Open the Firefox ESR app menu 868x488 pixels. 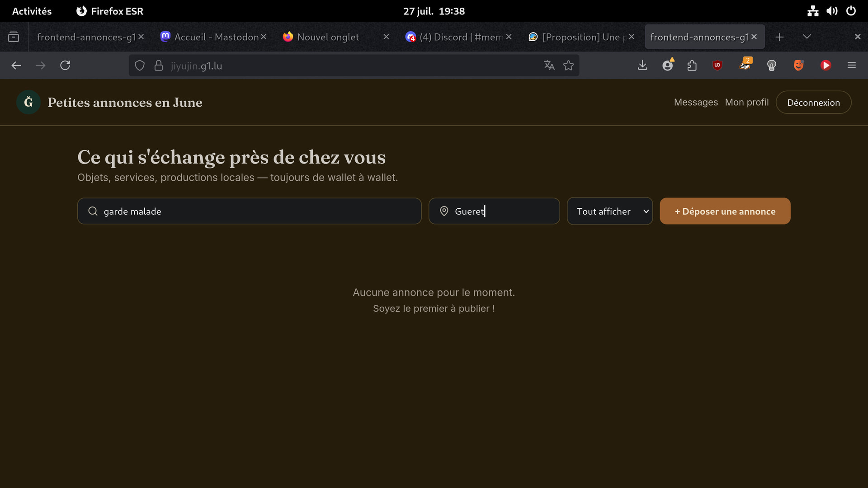(110, 11)
